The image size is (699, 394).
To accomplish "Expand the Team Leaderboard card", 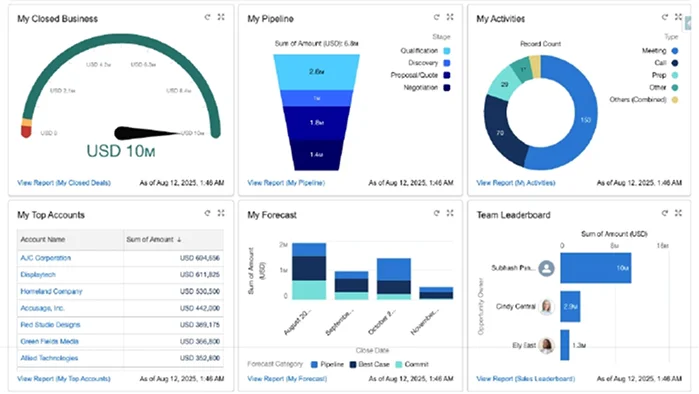I will click(x=678, y=213).
